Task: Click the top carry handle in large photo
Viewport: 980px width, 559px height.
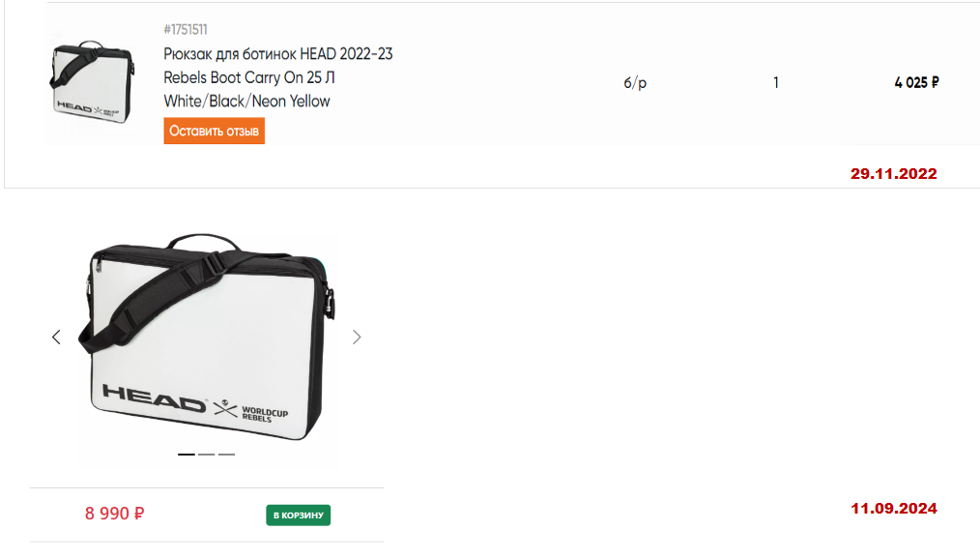Action: [204, 242]
